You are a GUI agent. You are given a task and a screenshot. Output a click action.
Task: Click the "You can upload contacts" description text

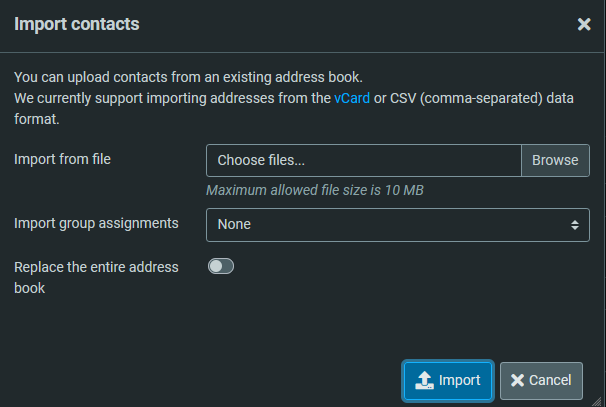(188, 77)
